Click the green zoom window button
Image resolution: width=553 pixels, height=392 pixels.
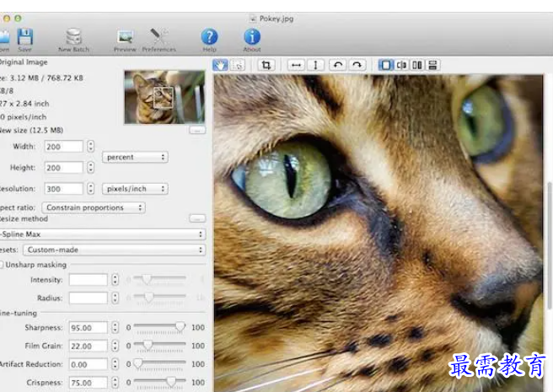point(18,19)
